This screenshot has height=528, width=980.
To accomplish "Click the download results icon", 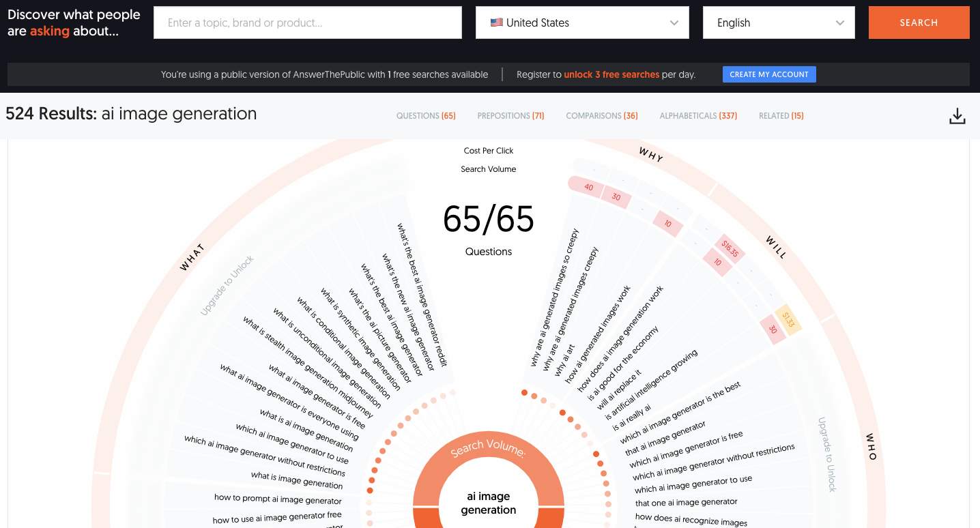I will (957, 117).
